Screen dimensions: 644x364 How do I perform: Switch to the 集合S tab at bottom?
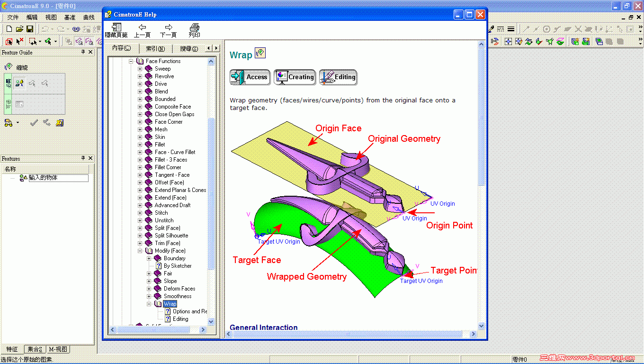[35, 349]
